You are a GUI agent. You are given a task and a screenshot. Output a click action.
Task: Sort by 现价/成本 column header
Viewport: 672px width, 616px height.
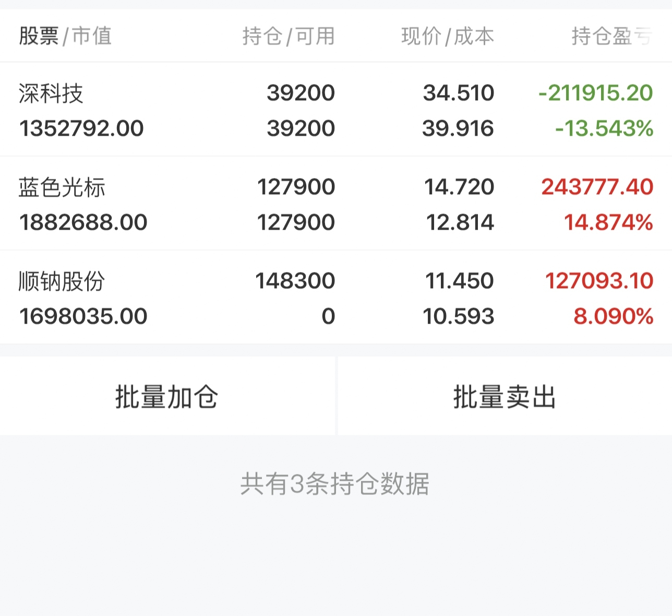pyautogui.click(x=448, y=36)
